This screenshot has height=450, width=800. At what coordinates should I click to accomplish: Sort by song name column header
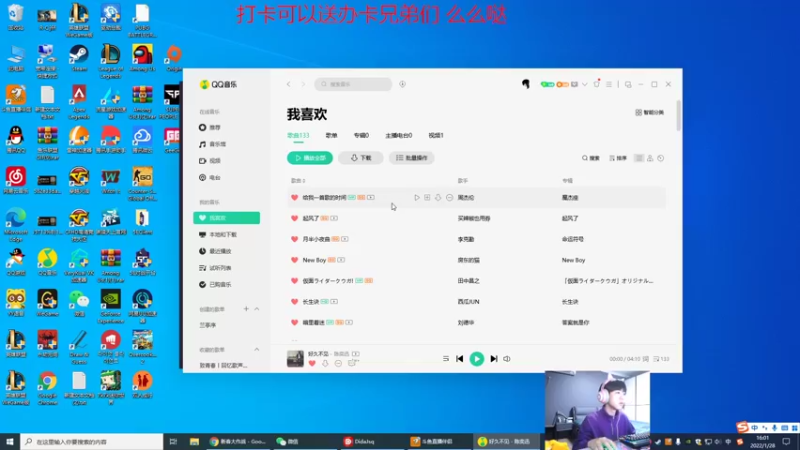298,181
